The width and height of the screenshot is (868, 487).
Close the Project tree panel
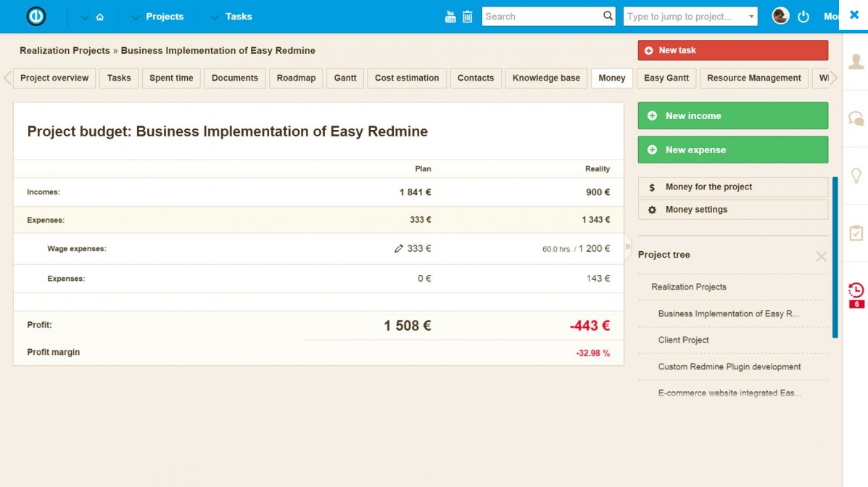[821, 256]
